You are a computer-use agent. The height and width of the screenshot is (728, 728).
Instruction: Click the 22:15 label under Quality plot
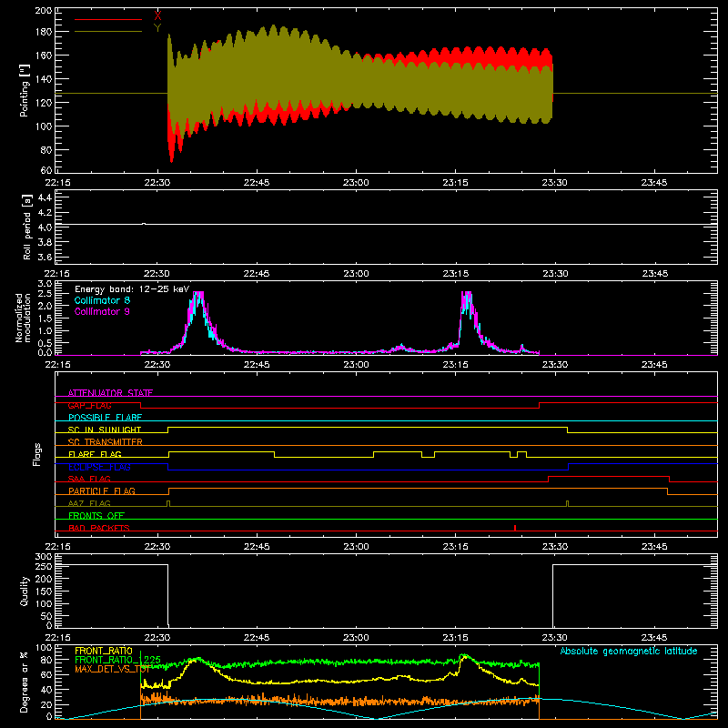58,638
